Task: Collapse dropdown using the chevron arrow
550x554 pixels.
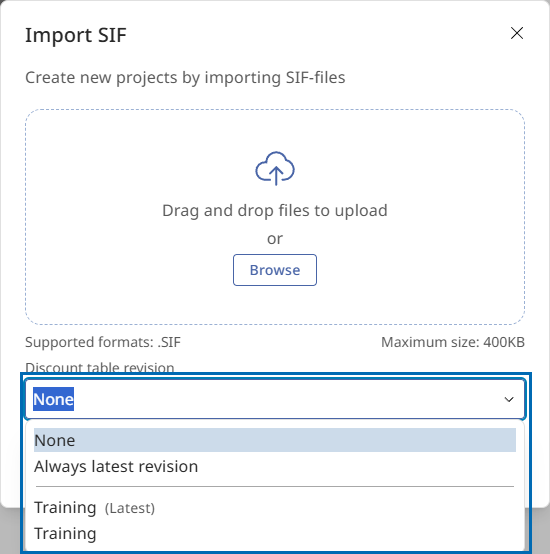Action: [x=509, y=399]
